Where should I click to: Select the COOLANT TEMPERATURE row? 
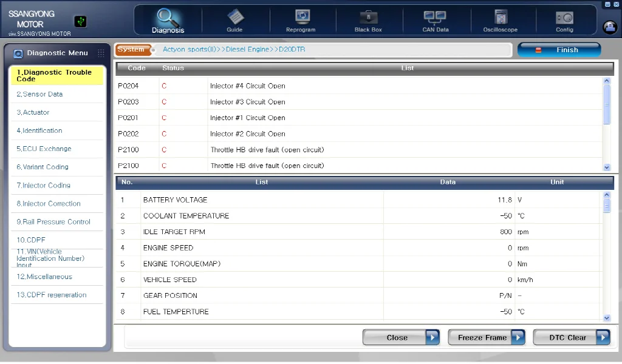359,216
